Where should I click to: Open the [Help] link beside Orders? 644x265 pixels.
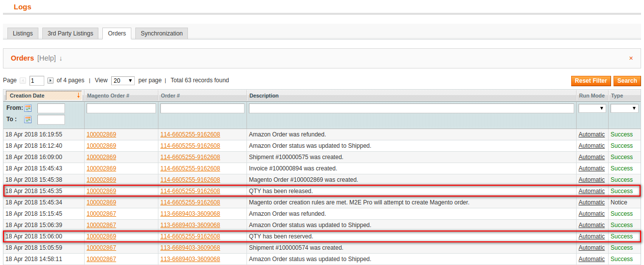[x=47, y=58]
